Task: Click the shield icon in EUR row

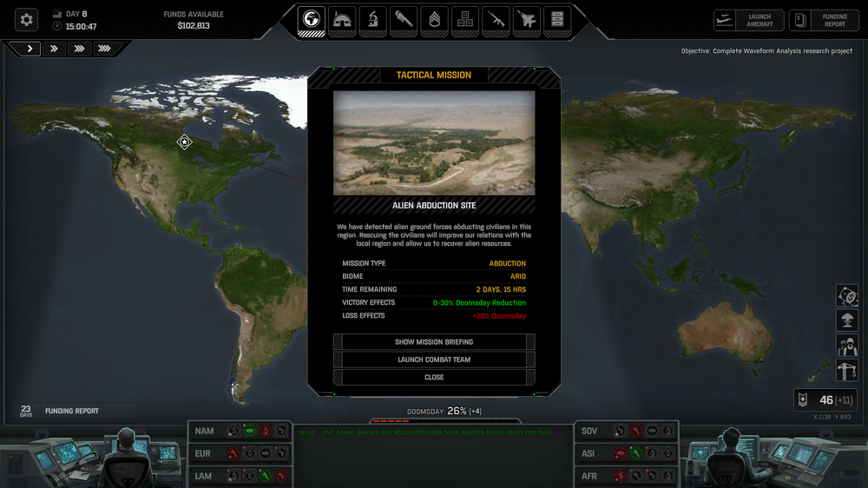Action: pos(281,453)
